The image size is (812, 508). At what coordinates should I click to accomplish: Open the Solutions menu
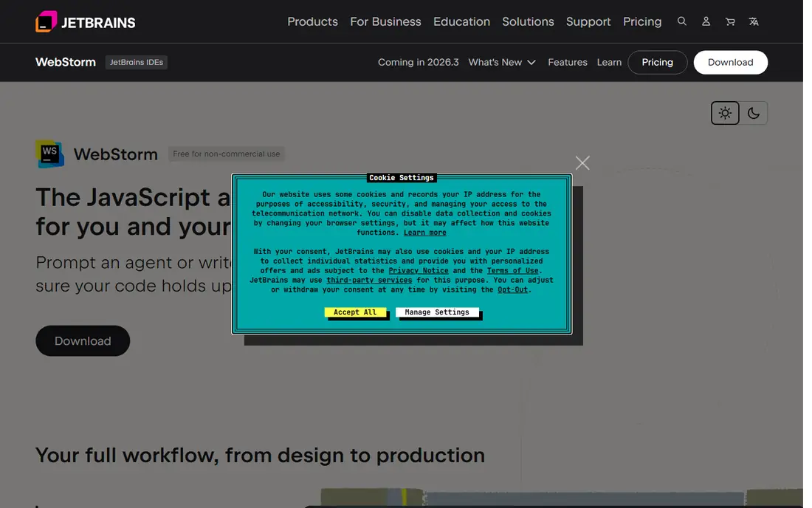pos(528,21)
